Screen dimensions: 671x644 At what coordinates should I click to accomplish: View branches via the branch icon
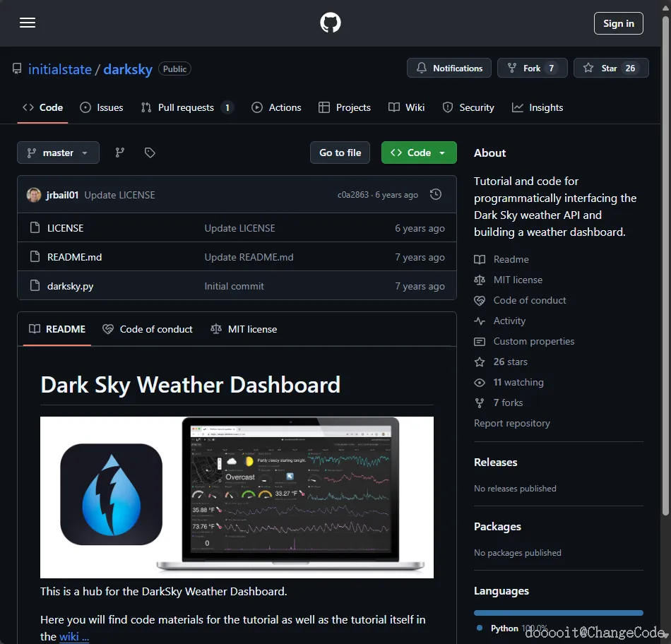click(x=120, y=153)
